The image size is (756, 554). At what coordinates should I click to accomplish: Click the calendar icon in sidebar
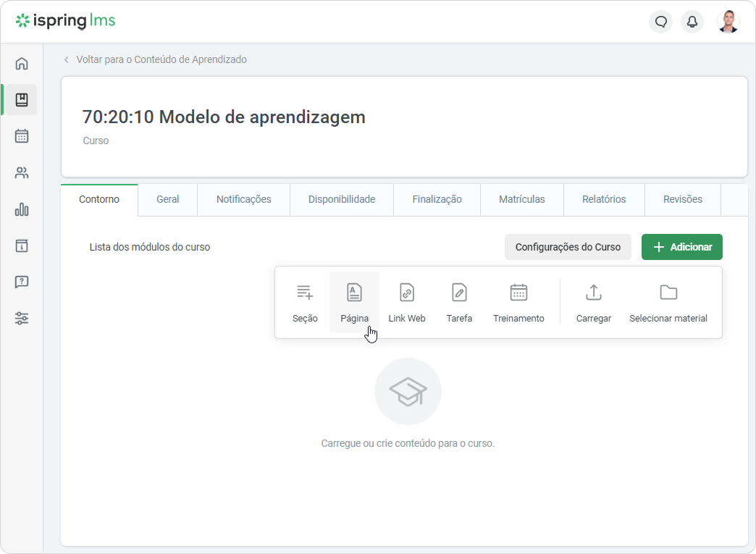pos(22,136)
